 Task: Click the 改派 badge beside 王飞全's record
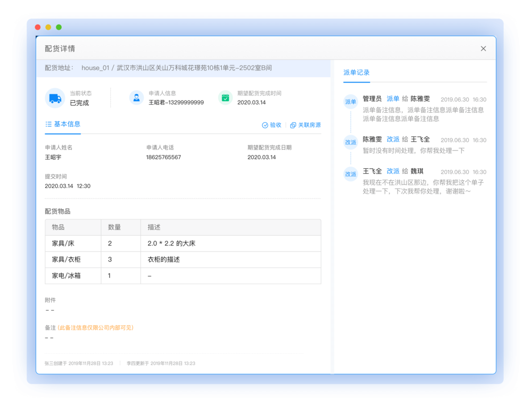(351, 174)
